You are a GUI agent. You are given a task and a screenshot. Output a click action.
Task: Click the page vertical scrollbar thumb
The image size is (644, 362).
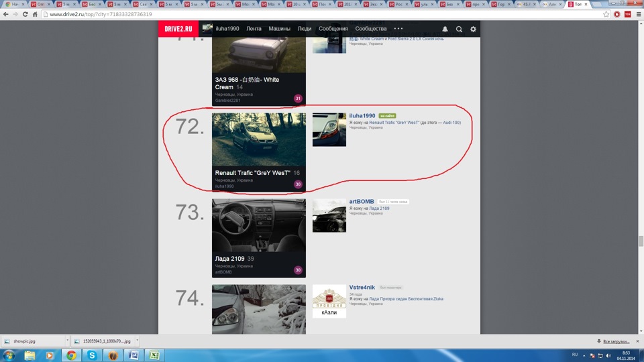[641, 241]
